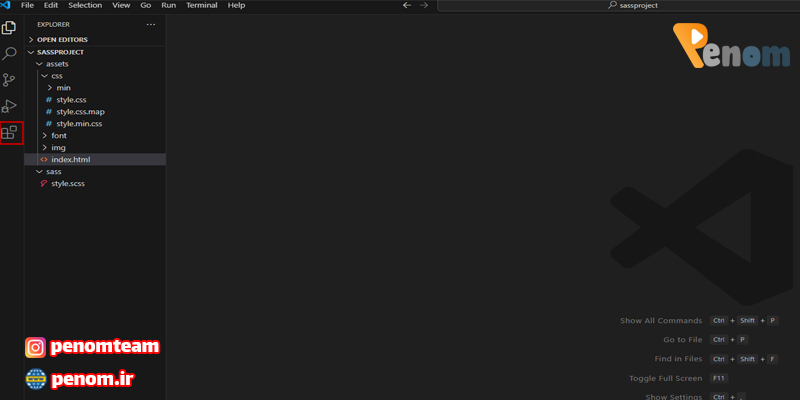Click the Explorer more actions ellipsis
Image resolution: width=800 pixels, height=400 pixels.
tap(151, 24)
